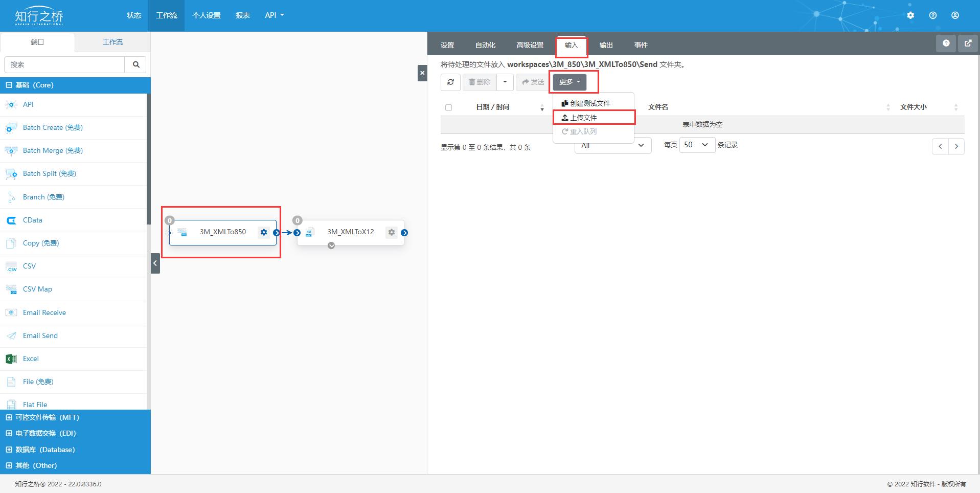The height and width of the screenshot is (493, 980).
Task: Click the connector search input field
Action: point(64,64)
